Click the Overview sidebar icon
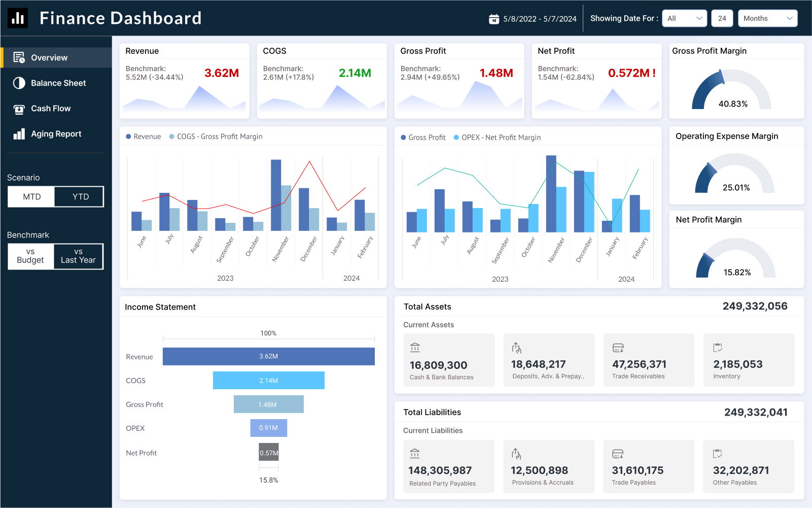The image size is (812, 508). tap(19, 58)
